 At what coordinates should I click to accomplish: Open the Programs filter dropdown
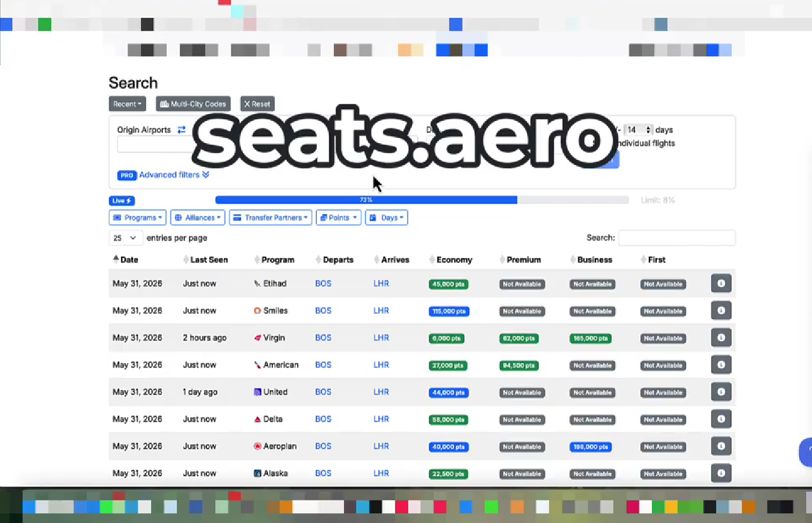point(138,218)
